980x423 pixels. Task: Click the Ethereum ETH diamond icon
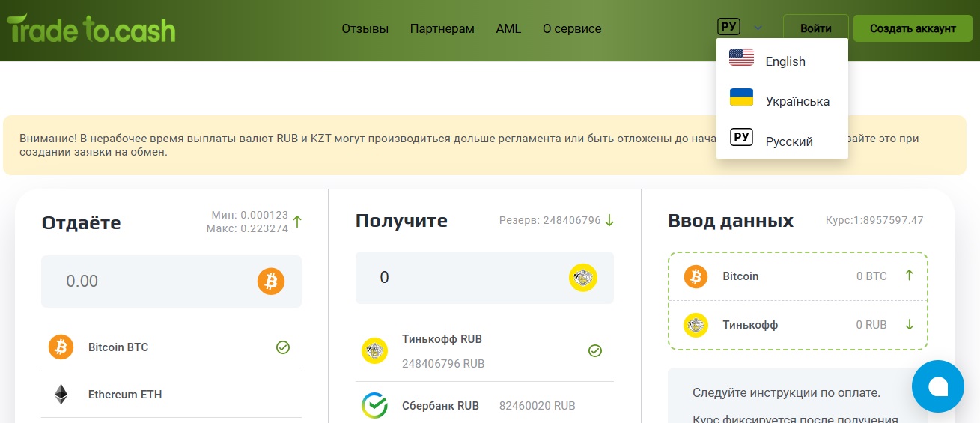[61, 395]
